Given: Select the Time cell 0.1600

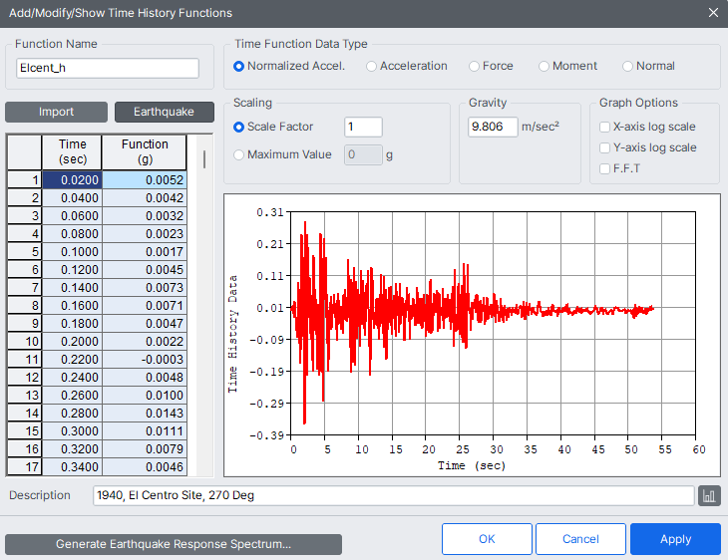Looking at the screenshot, I should tap(72, 306).
